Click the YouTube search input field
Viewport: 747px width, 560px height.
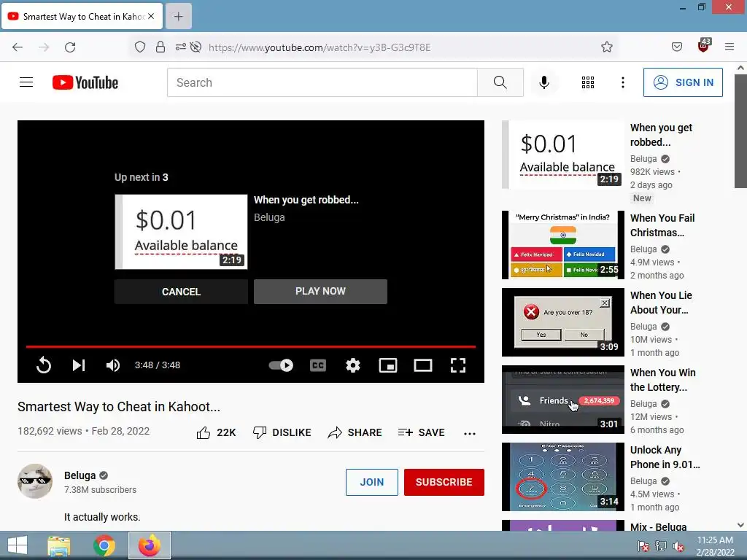pyautogui.click(x=322, y=82)
